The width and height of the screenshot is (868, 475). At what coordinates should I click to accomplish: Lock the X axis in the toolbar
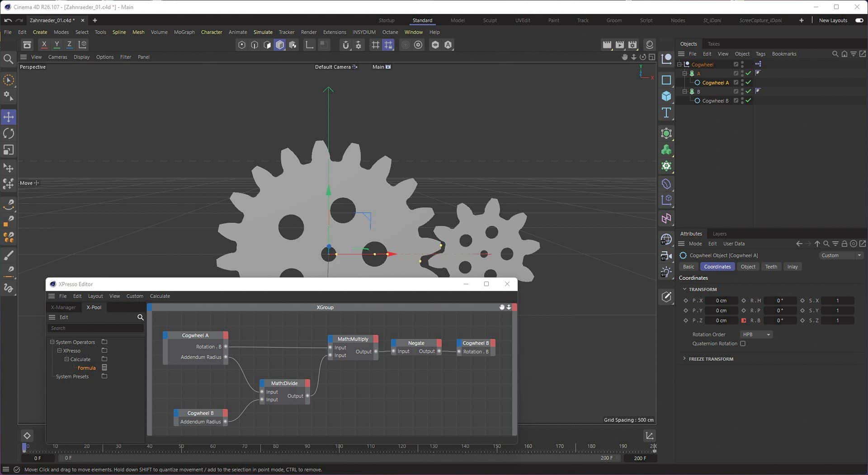tap(44, 44)
